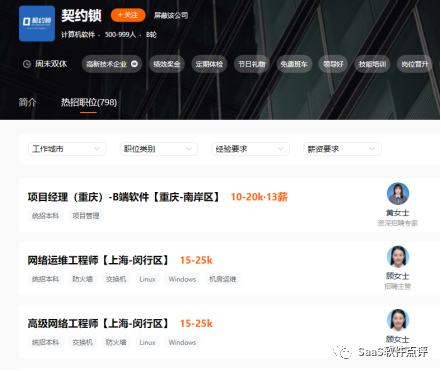The image size is (441, 371).
Task: Open recruiter avatar for 高级网络工程师 job
Action: click(x=398, y=320)
